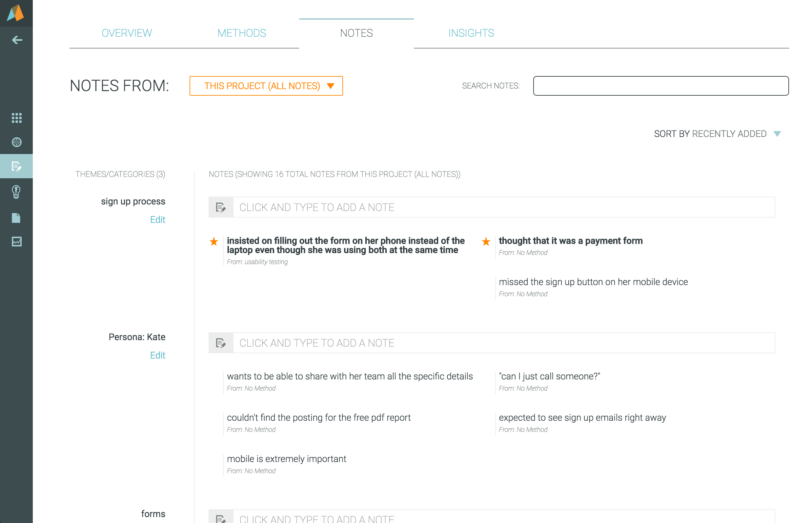Edit the Persona: Kate category

coord(157,355)
